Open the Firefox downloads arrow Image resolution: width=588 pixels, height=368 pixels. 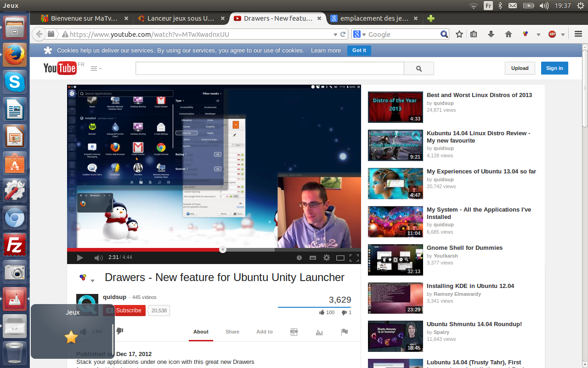click(491, 34)
